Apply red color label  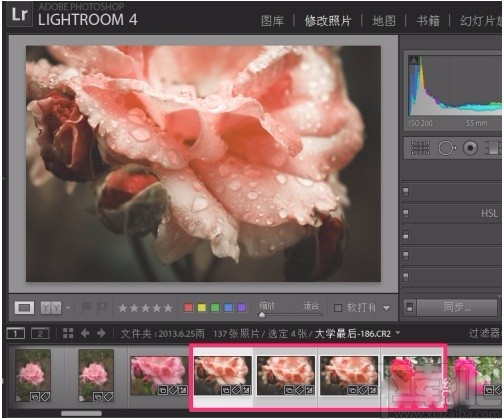188,307
